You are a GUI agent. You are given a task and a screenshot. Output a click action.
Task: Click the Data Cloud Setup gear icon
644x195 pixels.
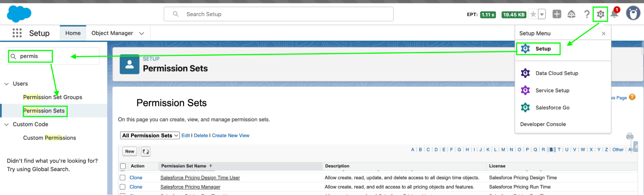(525, 73)
